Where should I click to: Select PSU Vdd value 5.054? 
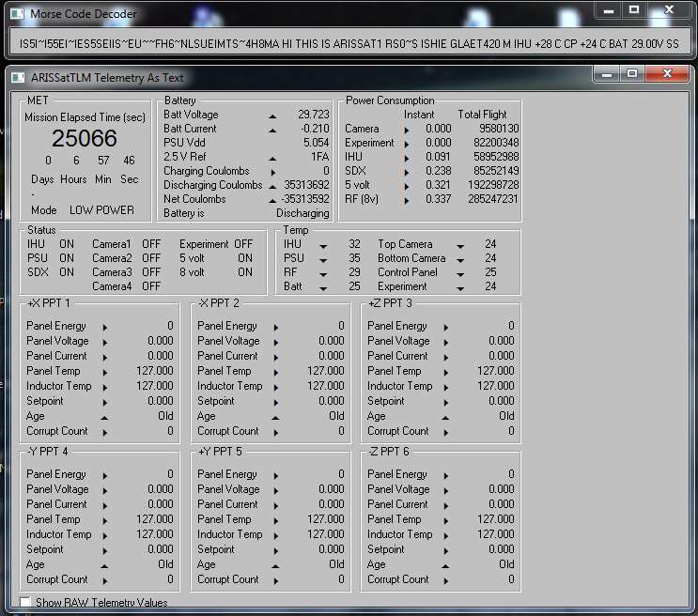tap(316, 143)
